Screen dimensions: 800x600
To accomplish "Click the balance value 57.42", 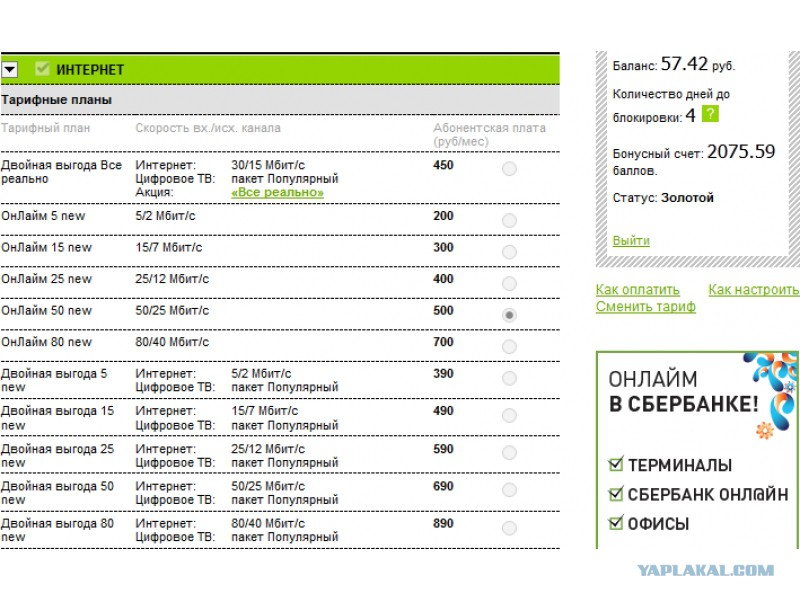I will [684, 64].
